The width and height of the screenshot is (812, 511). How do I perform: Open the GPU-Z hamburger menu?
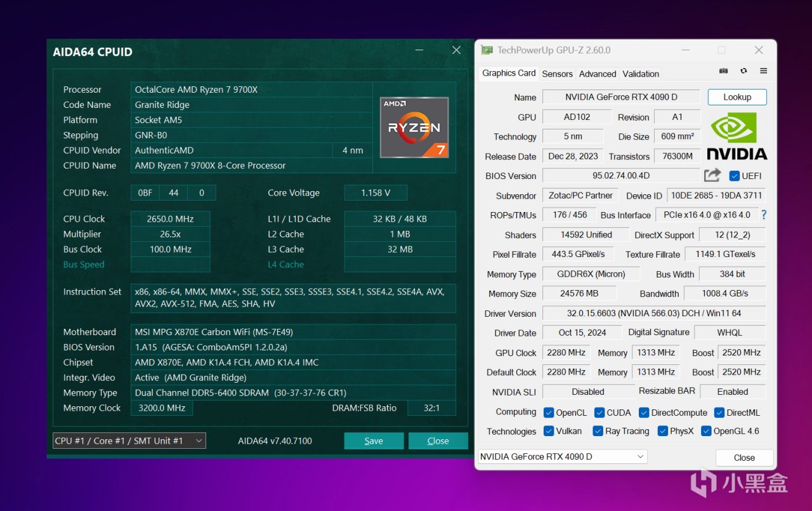(763, 71)
